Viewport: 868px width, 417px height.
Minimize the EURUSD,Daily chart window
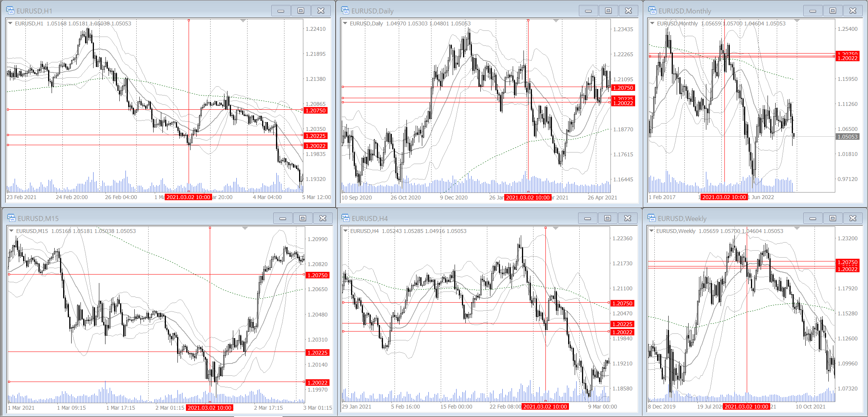[588, 11]
